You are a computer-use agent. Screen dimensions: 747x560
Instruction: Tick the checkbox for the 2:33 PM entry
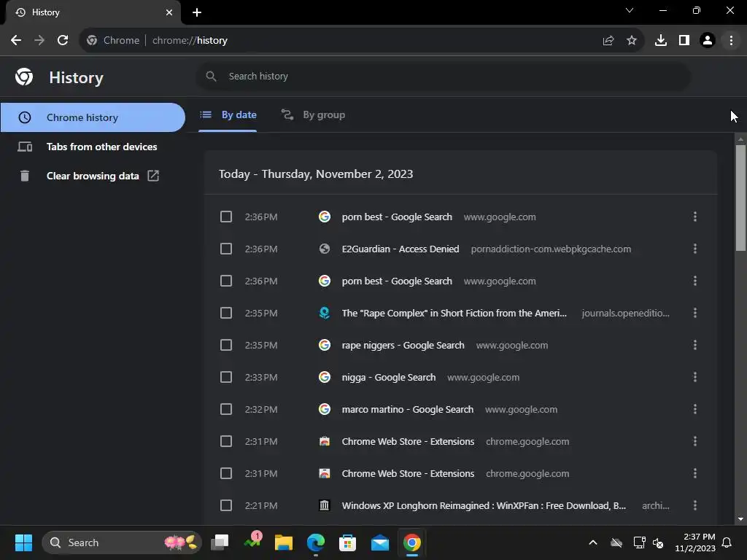(x=226, y=377)
